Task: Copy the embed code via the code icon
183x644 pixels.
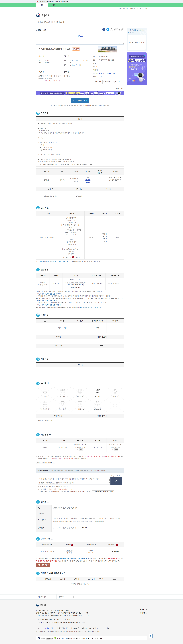Action: tap(115, 29)
